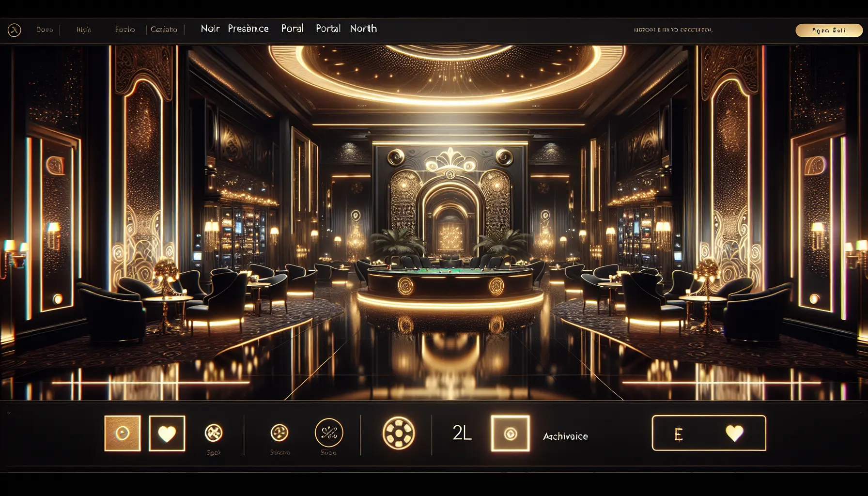The height and width of the screenshot is (496, 868).
Task: Click the Archivaice link in the bottom bar
Action: coord(565,436)
